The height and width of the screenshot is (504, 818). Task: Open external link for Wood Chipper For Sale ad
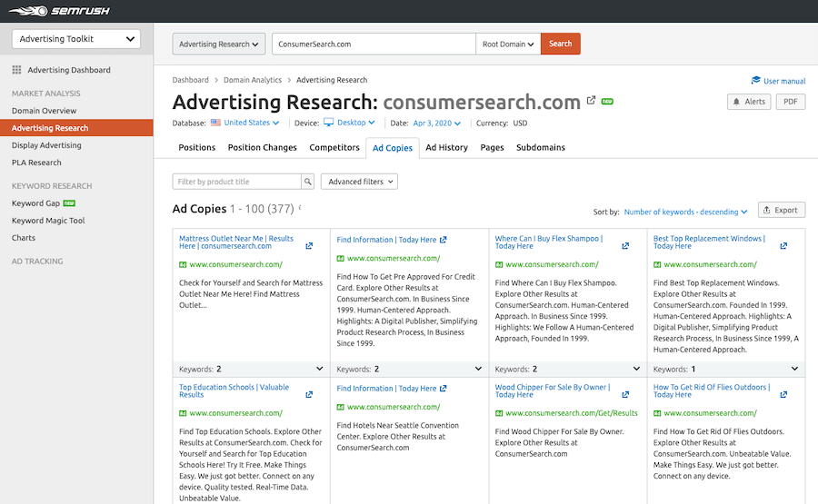pyautogui.click(x=625, y=394)
